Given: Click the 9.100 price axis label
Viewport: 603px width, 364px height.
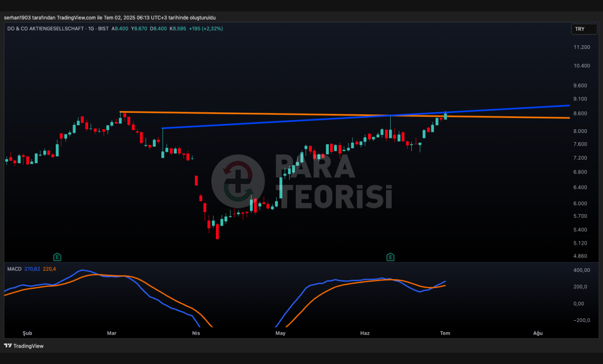Looking at the screenshot, I should (580, 99).
